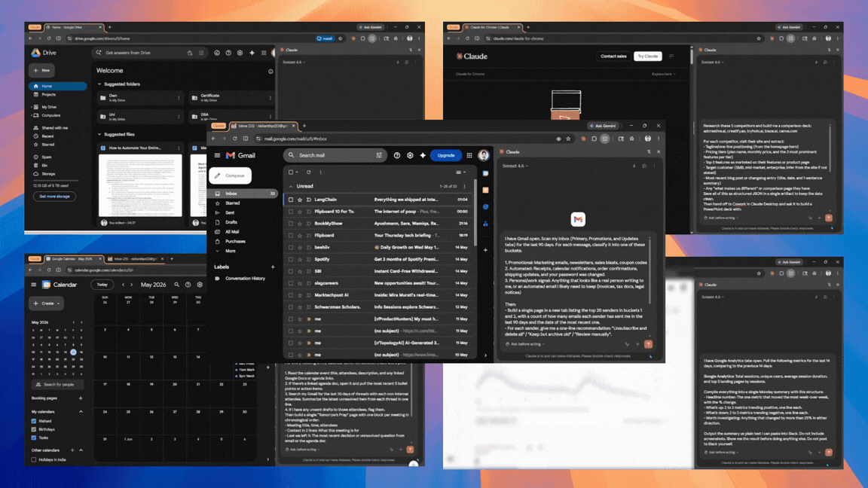Open Gmail main menu hamburger icon
The width and height of the screenshot is (868, 488).
point(217,155)
